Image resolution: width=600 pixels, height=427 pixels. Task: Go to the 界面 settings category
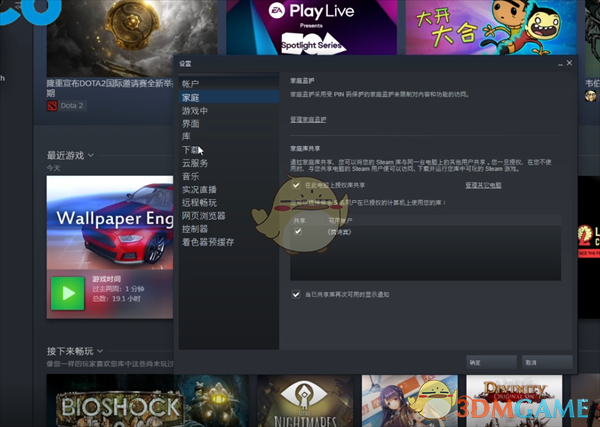point(229,124)
